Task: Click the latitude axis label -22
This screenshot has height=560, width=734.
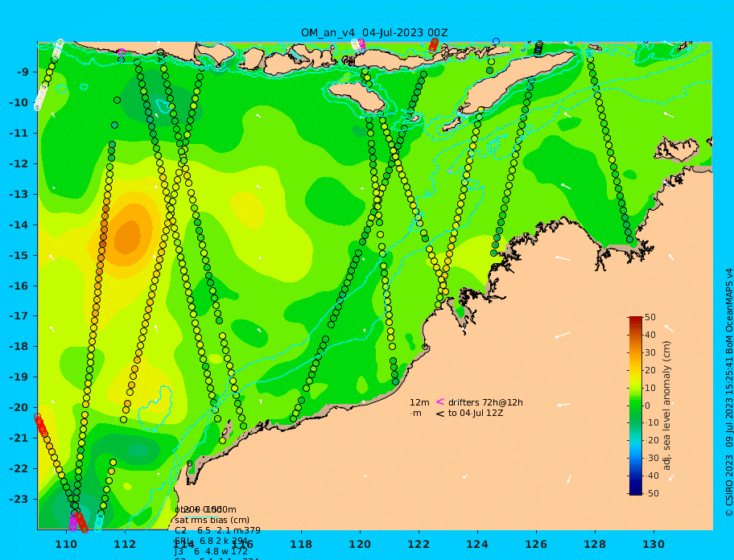Action: pyautogui.click(x=19, y=469)
